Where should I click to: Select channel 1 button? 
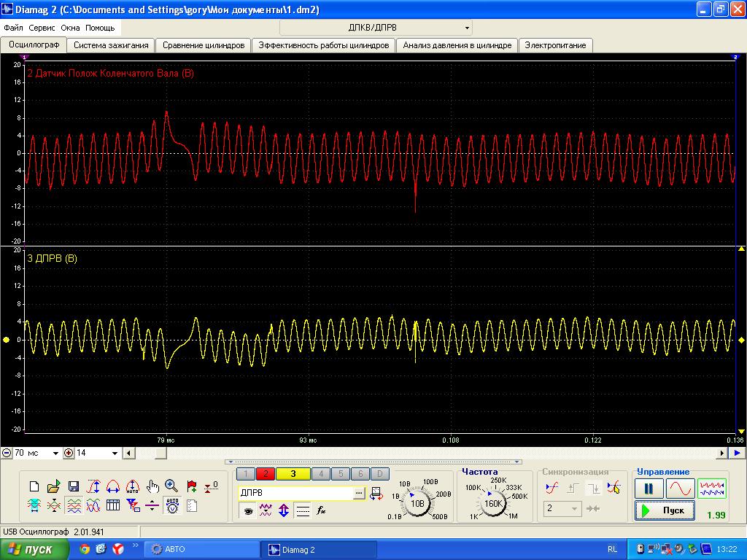246,474
